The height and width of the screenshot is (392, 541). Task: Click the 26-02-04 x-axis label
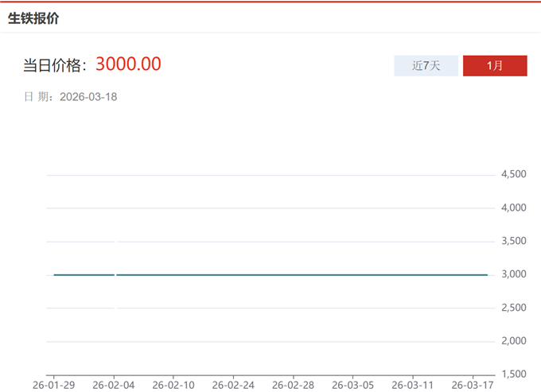[114, 385]
